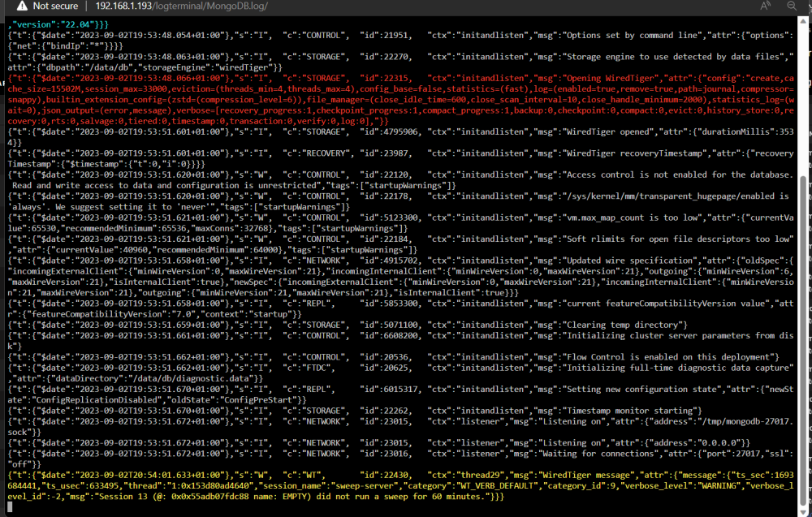Click "Options set by command line" message
Screen dimensions: 812x517
[x=635, y=35]
